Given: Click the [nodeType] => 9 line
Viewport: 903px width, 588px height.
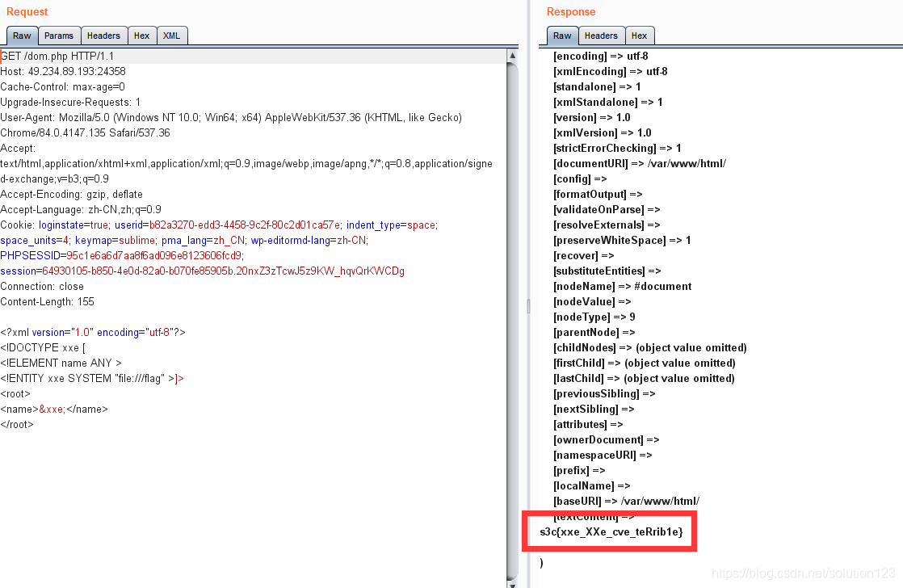Looking at the screenshot, I should coord(594,317).
